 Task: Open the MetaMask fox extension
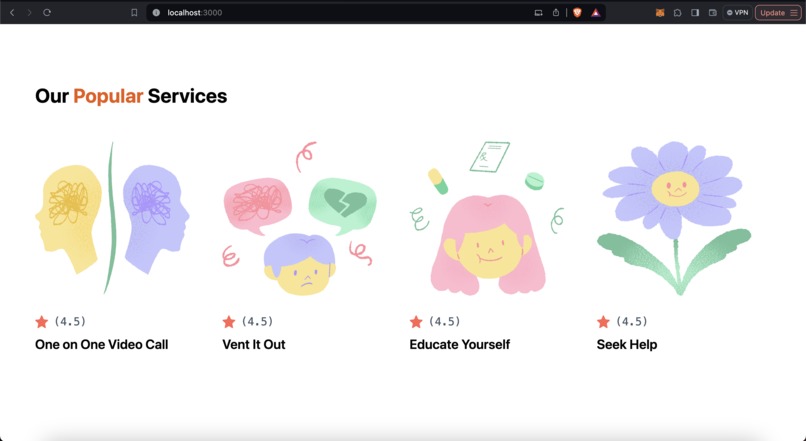(660, 13)
